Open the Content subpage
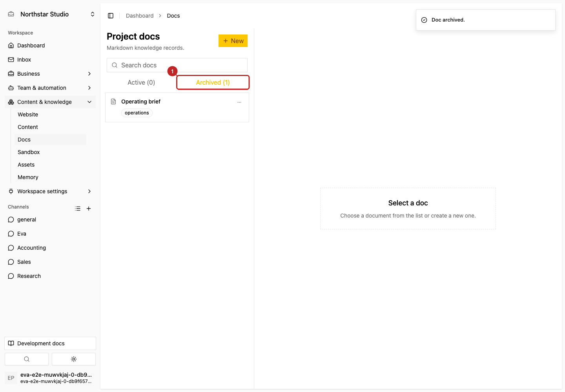This screenshot has width=565, height=392. 50,127
